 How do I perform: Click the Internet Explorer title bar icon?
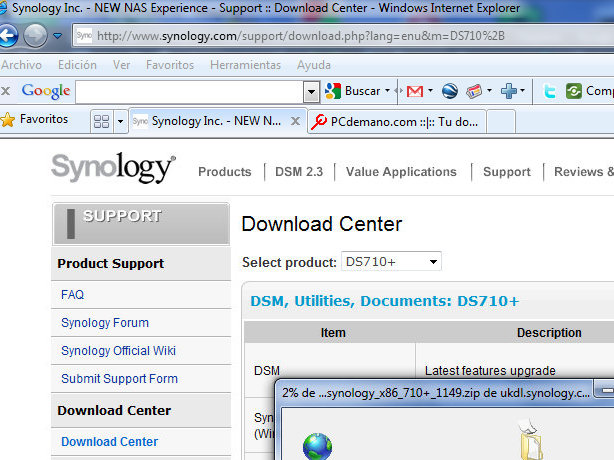point(3,8)
